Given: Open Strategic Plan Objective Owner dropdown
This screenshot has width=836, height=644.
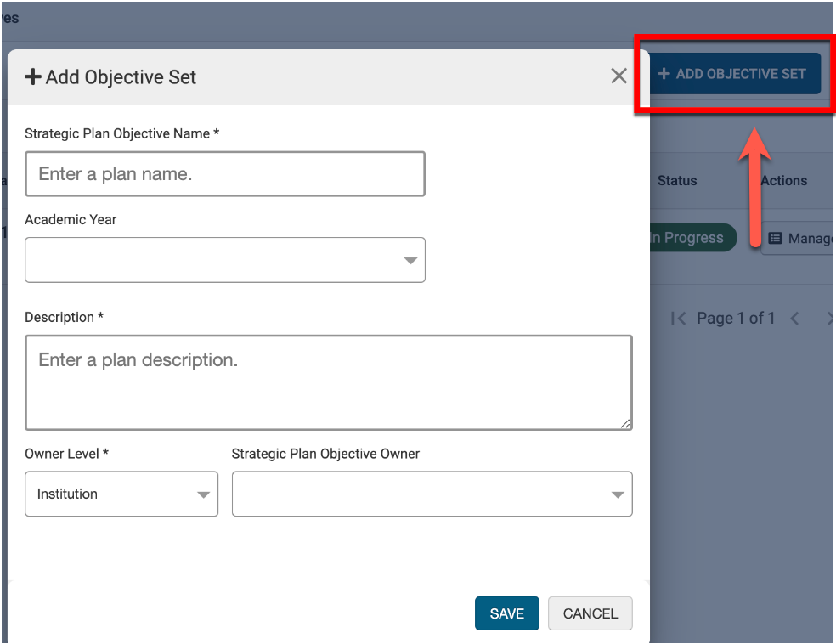Looking at the screenshot, I should [432, 494].
